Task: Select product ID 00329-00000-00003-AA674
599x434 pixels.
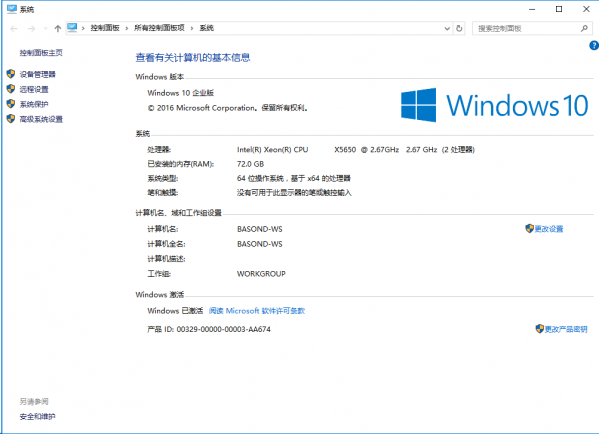Action: 223,329
